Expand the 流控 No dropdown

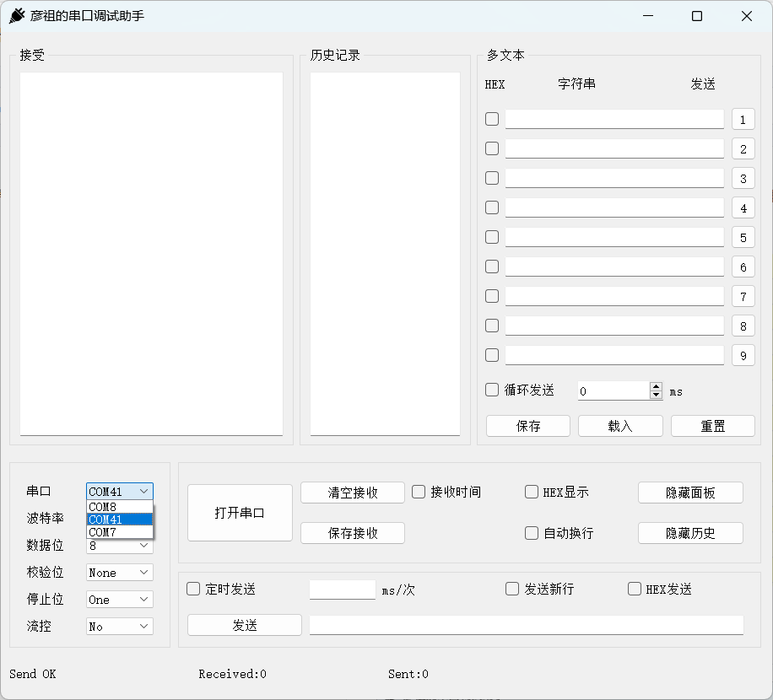pos(120,627)
